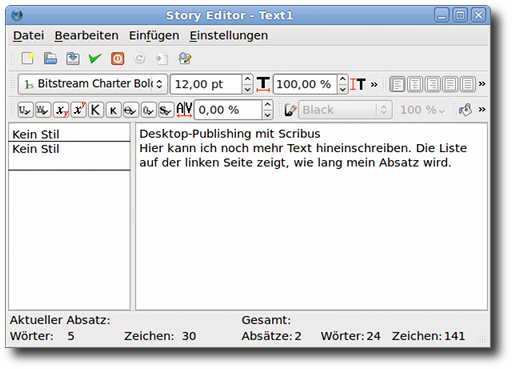Click the window resize grip in corner
The image size is (512, 369).
[x=482, y=339]
